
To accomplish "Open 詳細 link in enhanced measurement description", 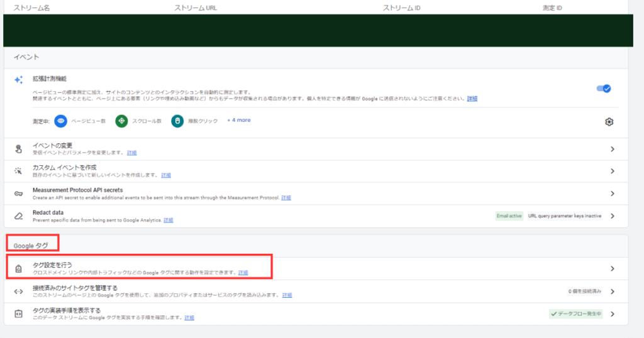I will [472, 99].
